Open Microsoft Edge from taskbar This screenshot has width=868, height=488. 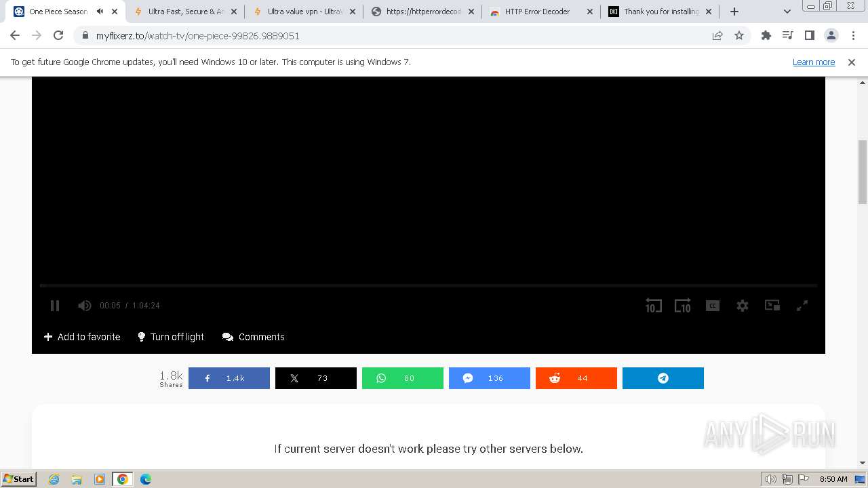[146, 479]
